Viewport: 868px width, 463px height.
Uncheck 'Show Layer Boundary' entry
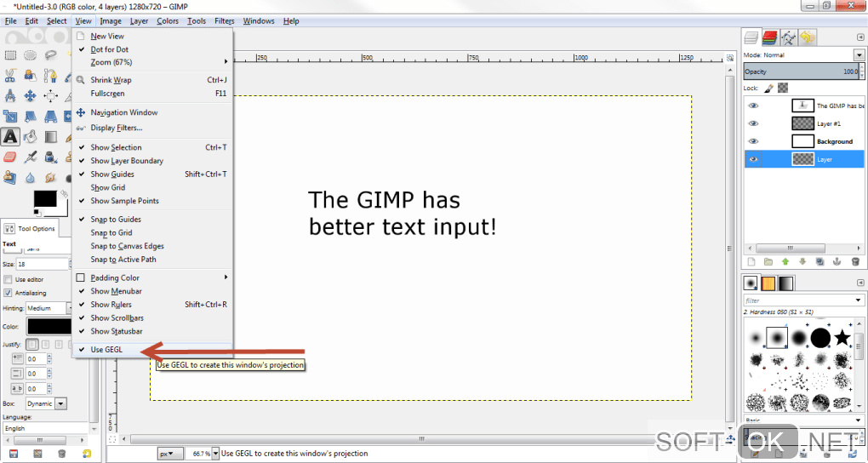(152, 161)
